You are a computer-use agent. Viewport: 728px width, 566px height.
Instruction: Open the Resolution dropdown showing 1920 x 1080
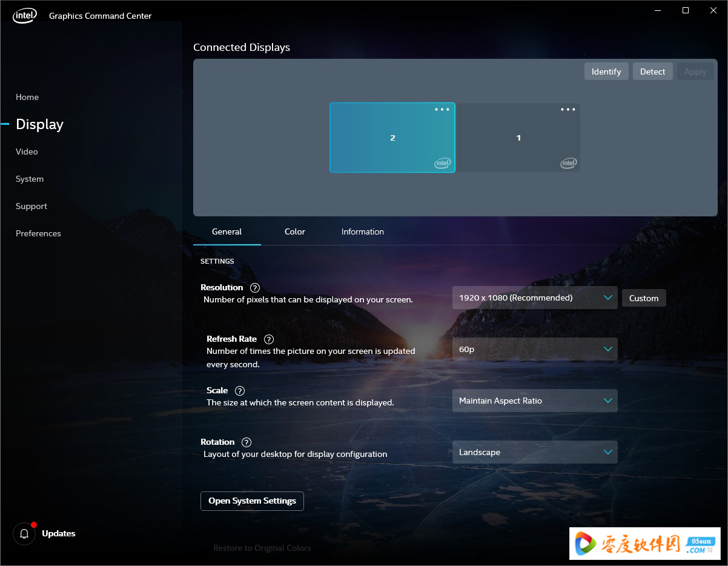pyautogui.click(x=535, y=298)
